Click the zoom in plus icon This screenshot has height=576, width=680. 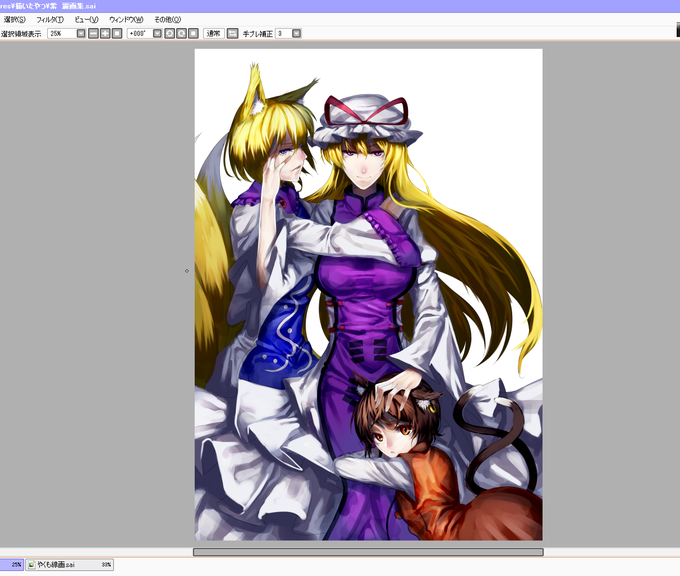(105, 33)
